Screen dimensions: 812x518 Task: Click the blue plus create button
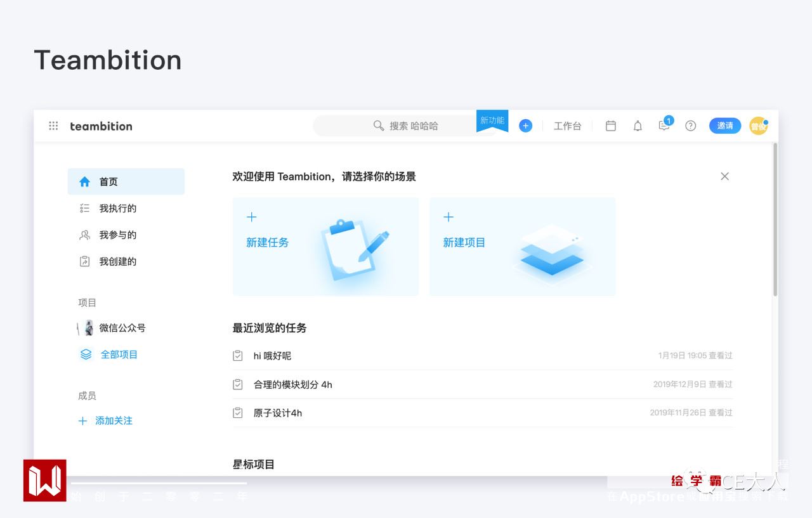[525, 126]
